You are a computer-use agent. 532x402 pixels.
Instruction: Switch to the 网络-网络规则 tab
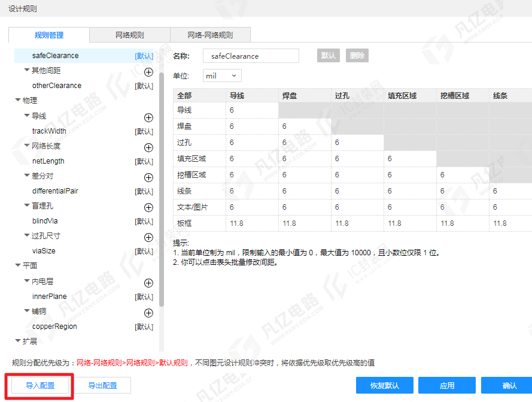point(211,35)
